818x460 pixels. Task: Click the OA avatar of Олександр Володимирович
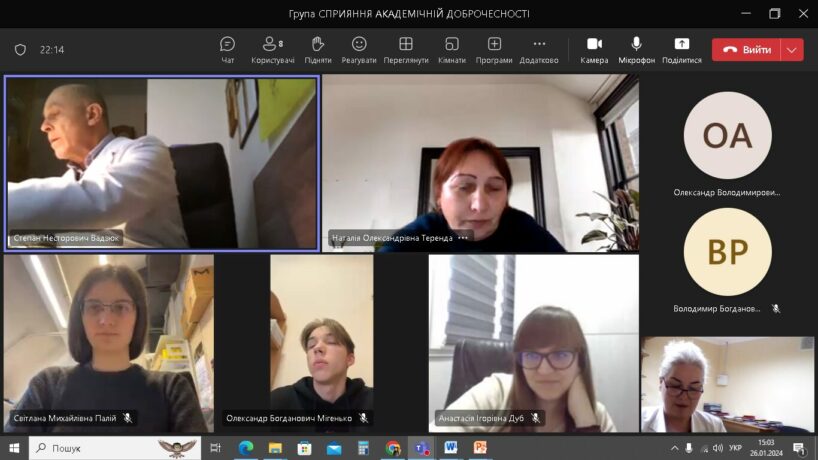[727, 135]
